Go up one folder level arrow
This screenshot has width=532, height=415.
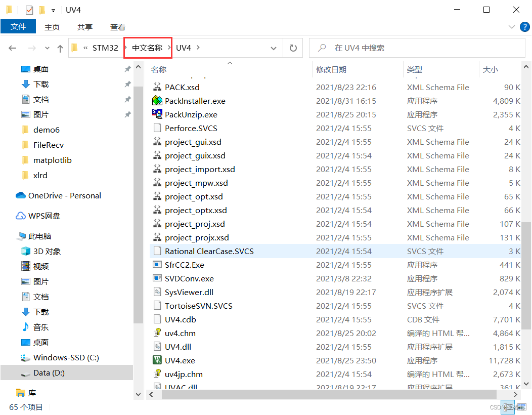pyautogui.click(x=60, y=48)
